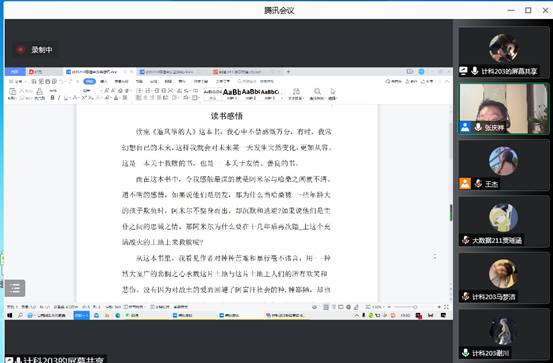Viewport: 553px width, 363px height.
Task: Select participant tile 张庆祥 video
Action: pyautogui.click(x=504, y=109)
